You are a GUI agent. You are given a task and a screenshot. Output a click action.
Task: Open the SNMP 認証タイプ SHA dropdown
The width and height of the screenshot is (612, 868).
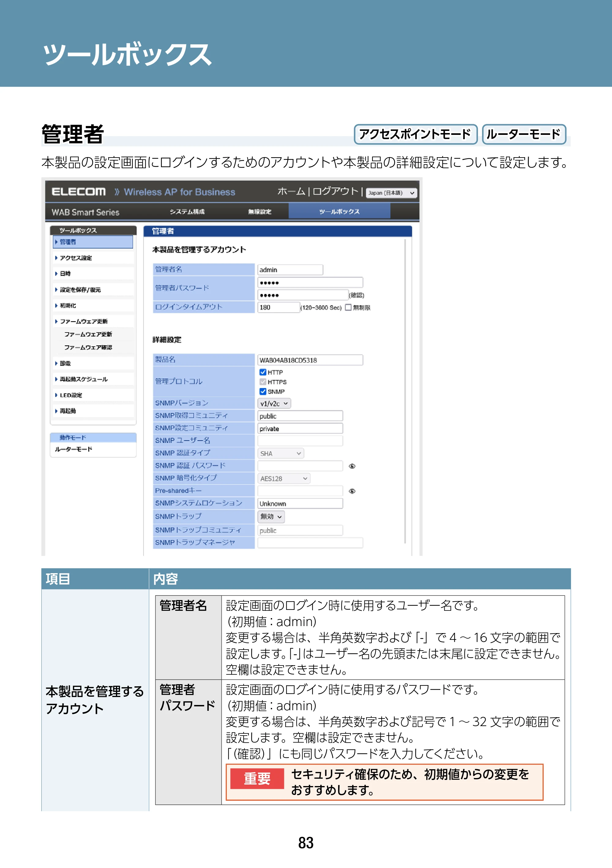pos(281,453)
